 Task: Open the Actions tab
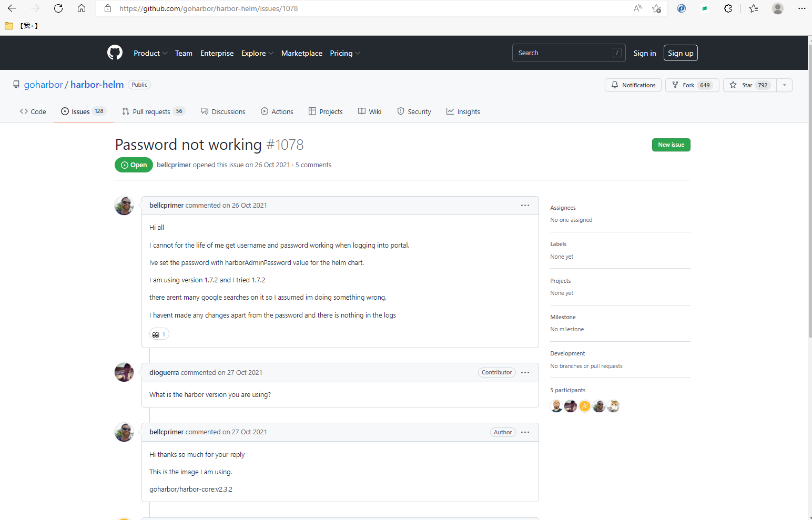[277, 111]
